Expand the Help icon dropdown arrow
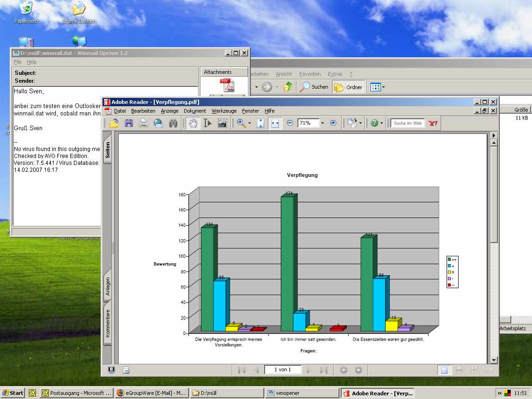The height and width of the screenshot is (399, 532). pos(382,123)
